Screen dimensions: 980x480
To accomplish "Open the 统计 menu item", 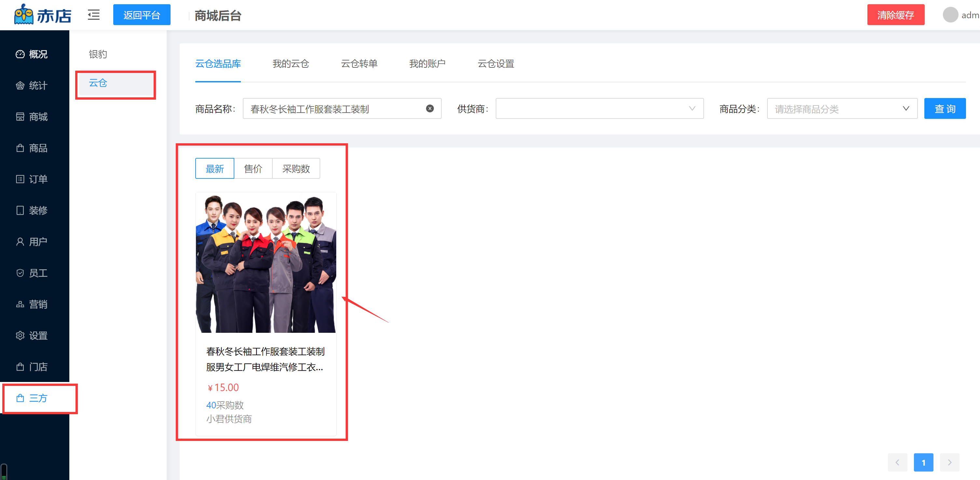I will tap(35, 85).
